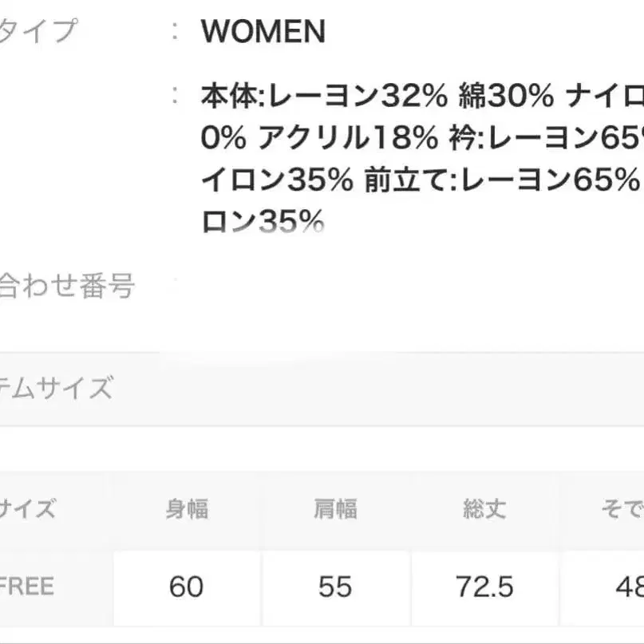Image resolution: width=644 pixels, height=644 pixels.
Task: Select the total length value 72.5
Action: (484, 587)
